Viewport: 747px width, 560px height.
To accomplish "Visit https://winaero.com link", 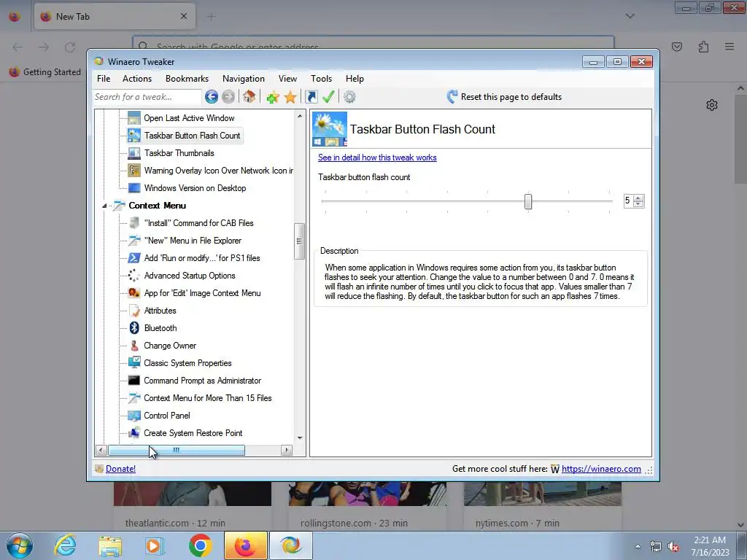I will pos(601,469).
